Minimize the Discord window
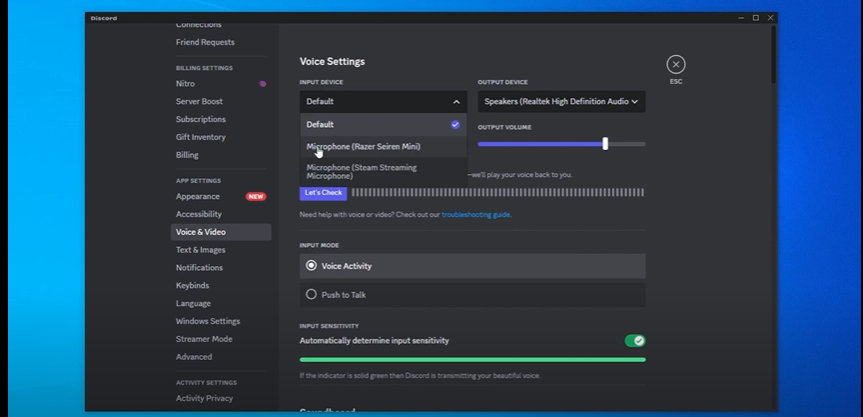 tap(741, 18)
